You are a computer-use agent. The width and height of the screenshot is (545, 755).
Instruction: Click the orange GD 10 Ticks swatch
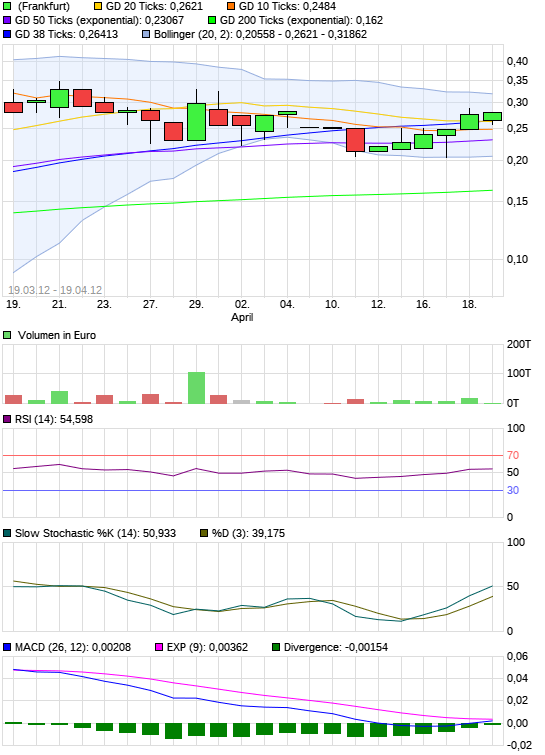coord(231,7)
